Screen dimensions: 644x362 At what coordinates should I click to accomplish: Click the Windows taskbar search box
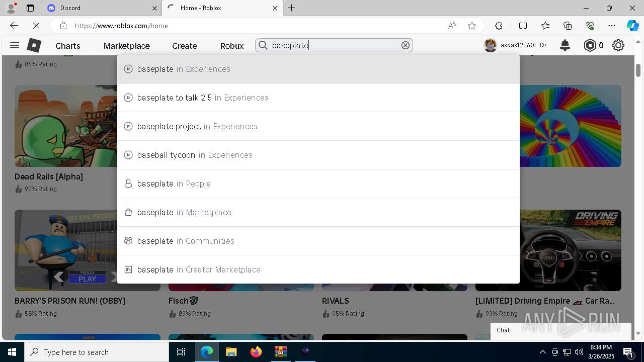click(x=97, y=352)
